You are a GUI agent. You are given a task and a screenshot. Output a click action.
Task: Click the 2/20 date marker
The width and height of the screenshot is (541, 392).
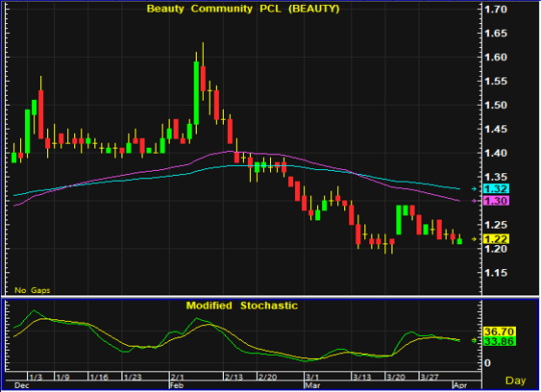[268, 378]
